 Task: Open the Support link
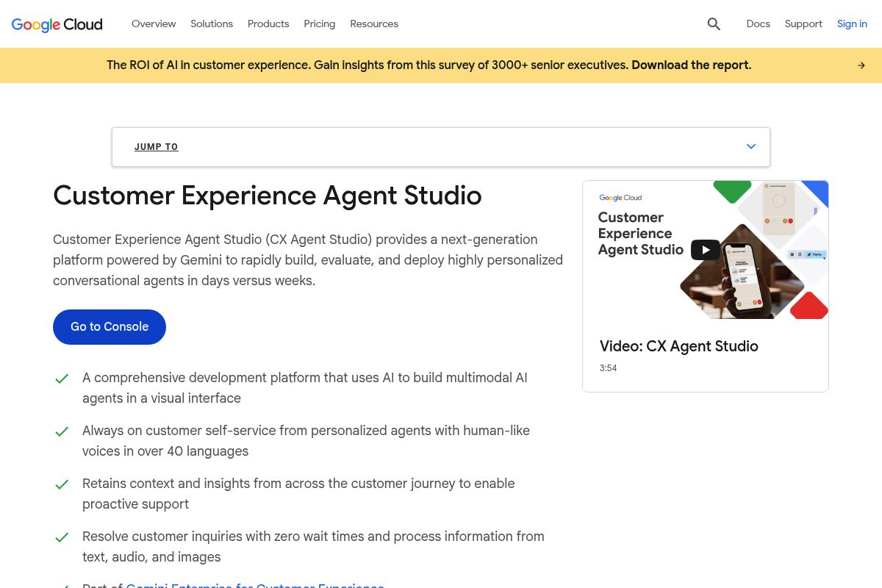tap(803, 24)
